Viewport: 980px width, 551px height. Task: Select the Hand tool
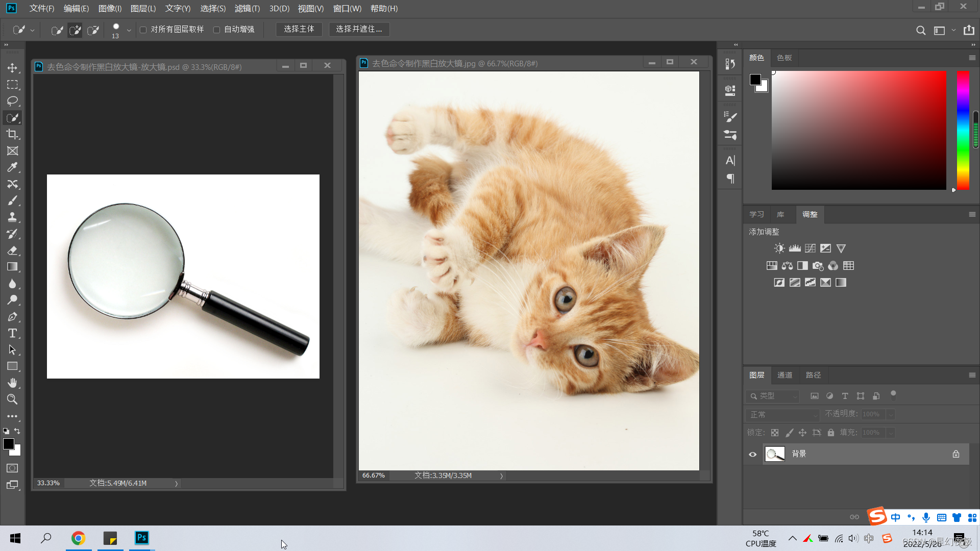pos(12,383)
